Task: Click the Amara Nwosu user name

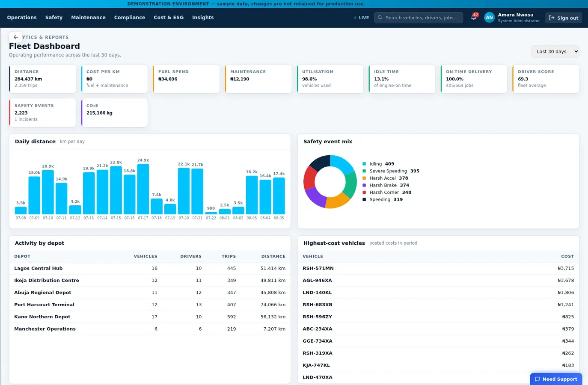Action: tap(515, 15)
